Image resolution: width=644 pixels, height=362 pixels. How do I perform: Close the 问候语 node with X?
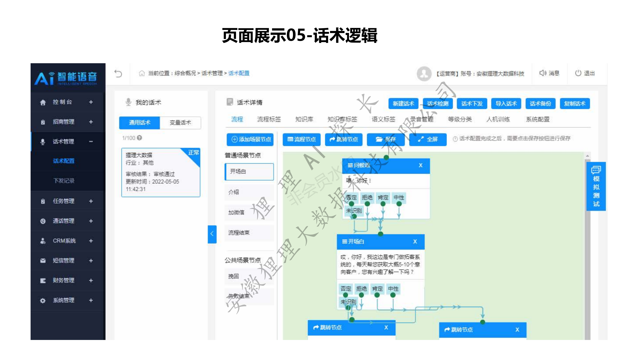421,165
